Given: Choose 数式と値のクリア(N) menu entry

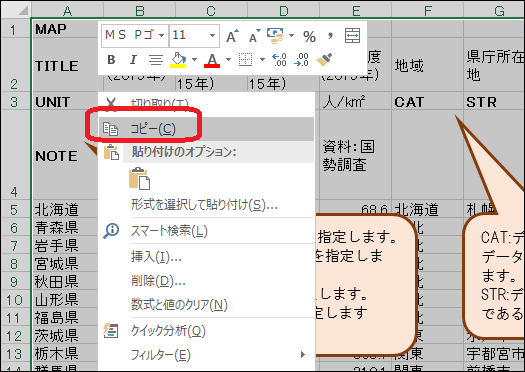Looking at the screenshot, I should click(x=207, y=305).
